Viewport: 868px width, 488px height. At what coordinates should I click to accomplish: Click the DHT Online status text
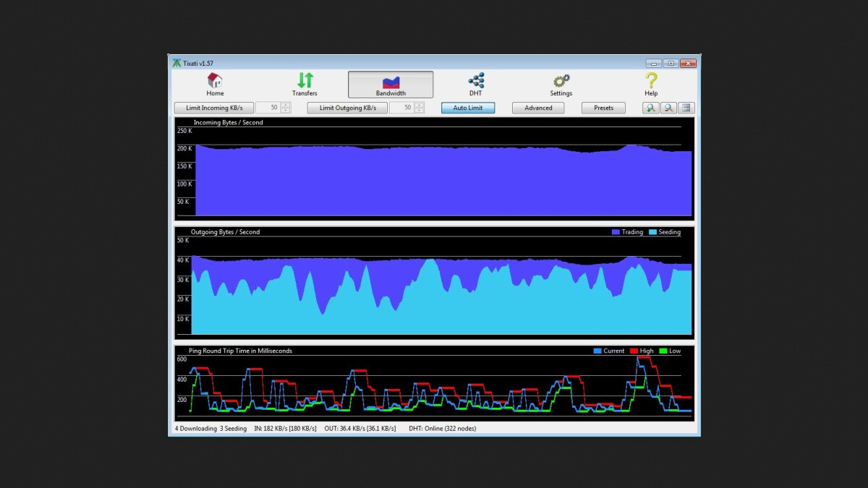tap(442, 428)
